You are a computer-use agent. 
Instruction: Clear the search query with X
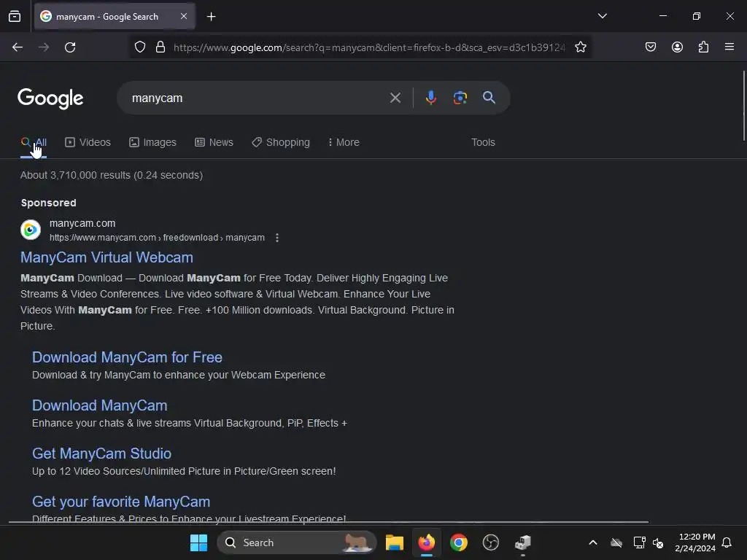(x=395, y=98)
